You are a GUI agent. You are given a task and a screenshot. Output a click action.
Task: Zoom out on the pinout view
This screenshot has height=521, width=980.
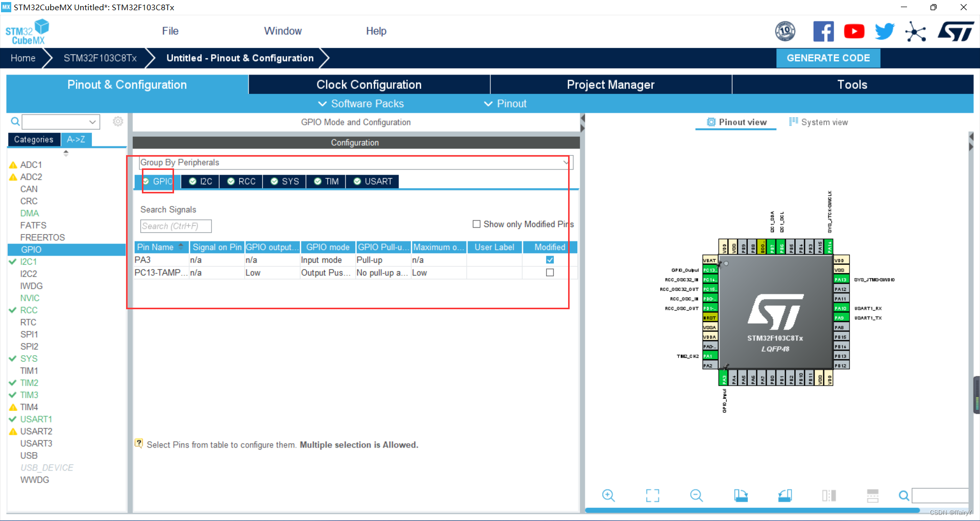[x=696, y=495]
